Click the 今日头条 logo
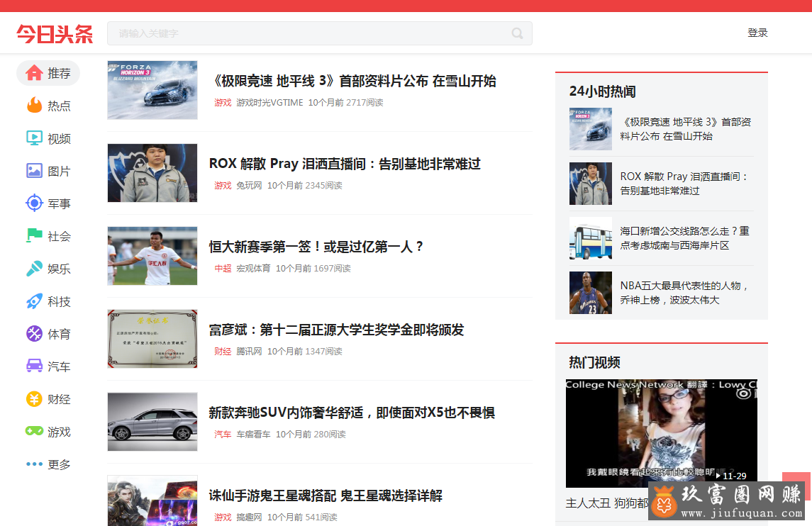Viewport: 812px width, 526px height. [55, 33]
